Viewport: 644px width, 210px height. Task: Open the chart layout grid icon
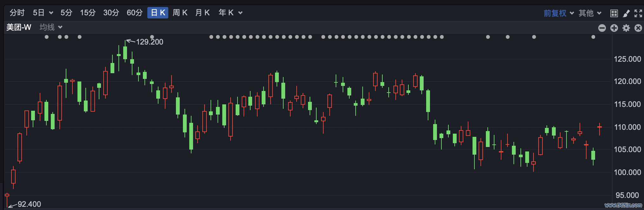[614, 13]
